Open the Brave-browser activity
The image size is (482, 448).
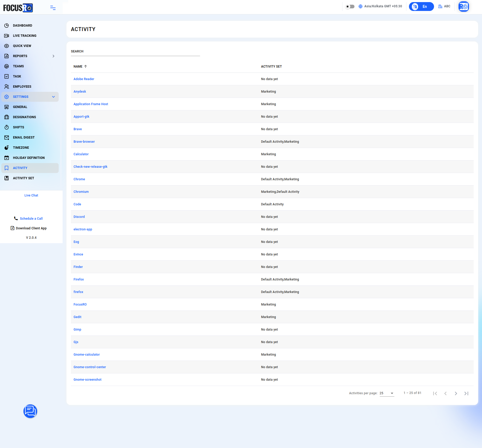click(x=84, y=142)
